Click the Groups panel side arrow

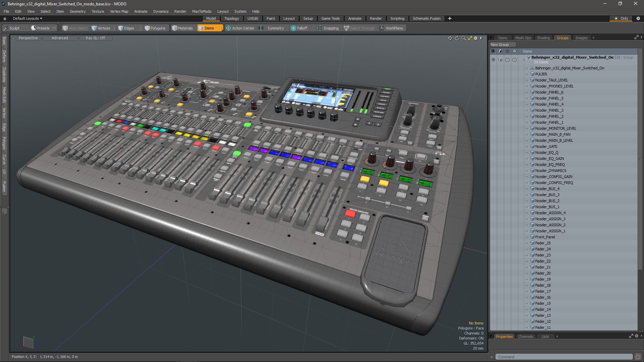coord(641,37)
